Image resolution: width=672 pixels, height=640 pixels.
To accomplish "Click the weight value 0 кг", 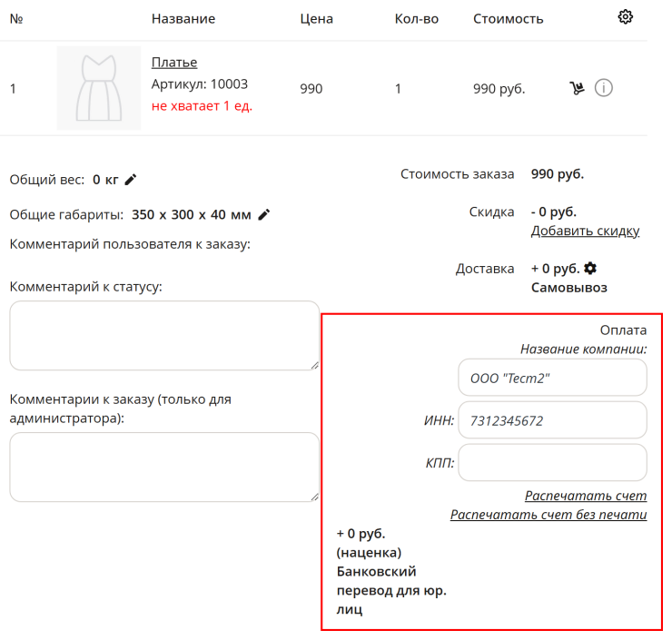I will click(x=105, y=180).
